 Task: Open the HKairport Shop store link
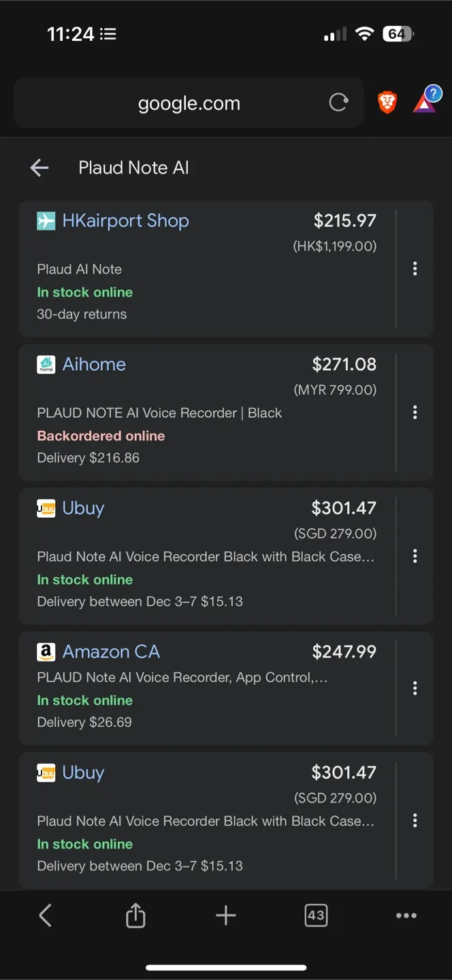[x=125, y=220]
